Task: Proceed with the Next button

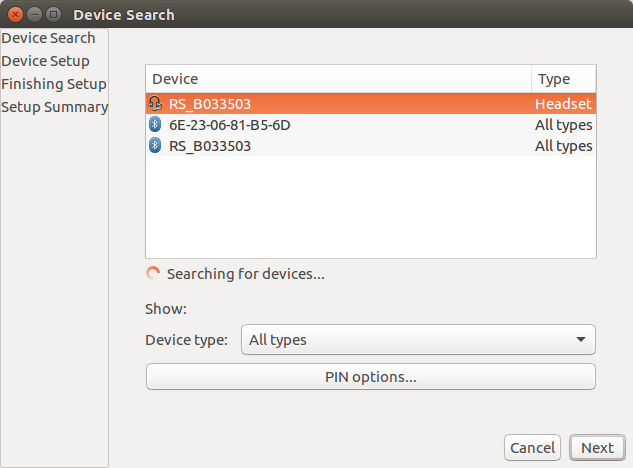Action: click(597, 447)
